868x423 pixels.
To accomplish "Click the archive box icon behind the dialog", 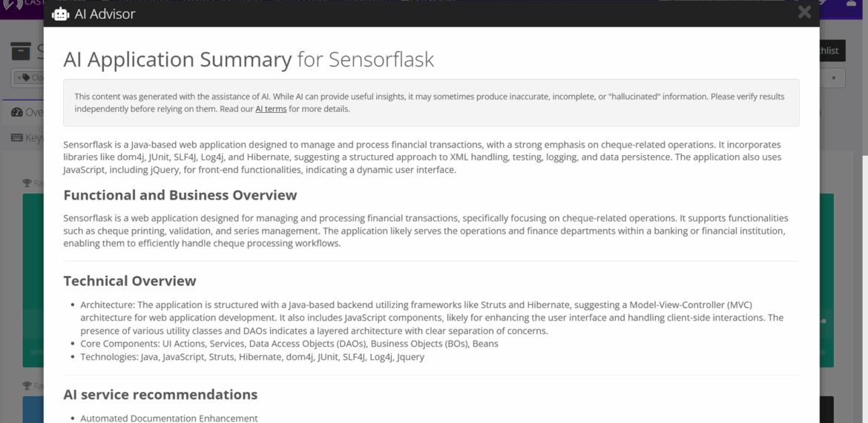I will [21, 51].
